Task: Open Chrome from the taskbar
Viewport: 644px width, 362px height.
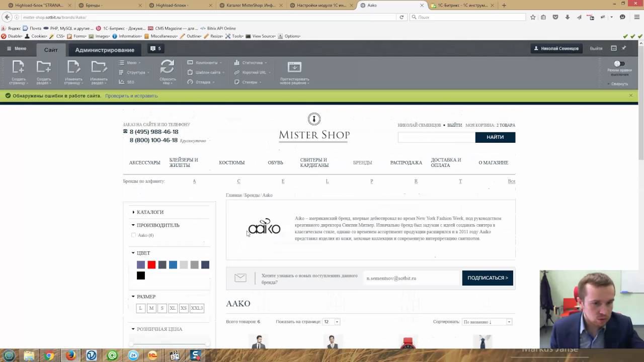Action: (49, 355)
